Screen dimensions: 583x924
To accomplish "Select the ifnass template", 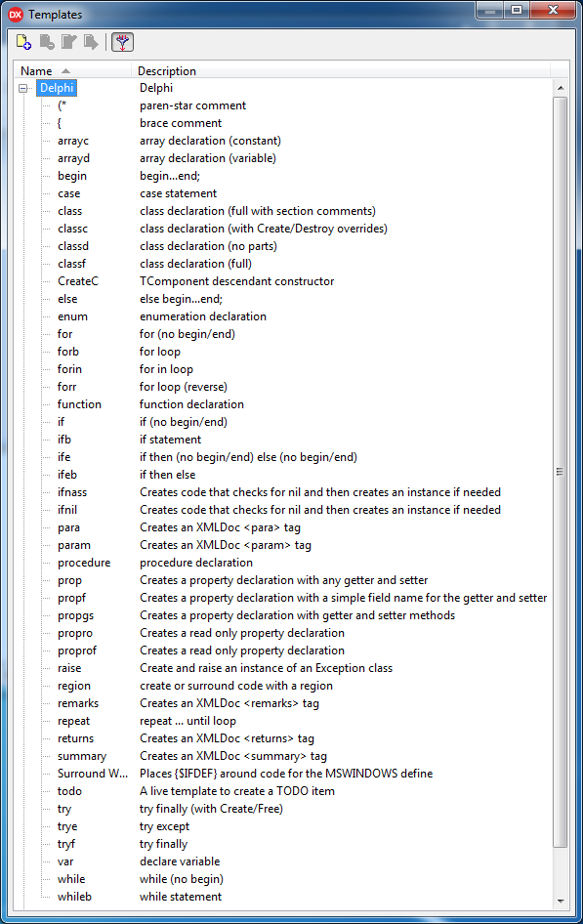I will click(x=72, y=492).
